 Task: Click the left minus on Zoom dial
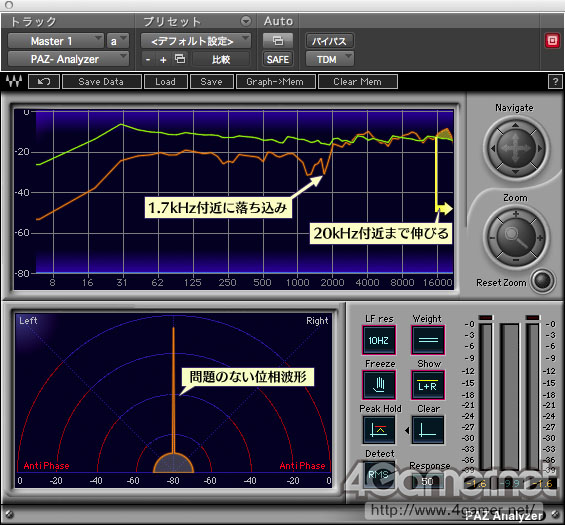click(x=492, y=238)
